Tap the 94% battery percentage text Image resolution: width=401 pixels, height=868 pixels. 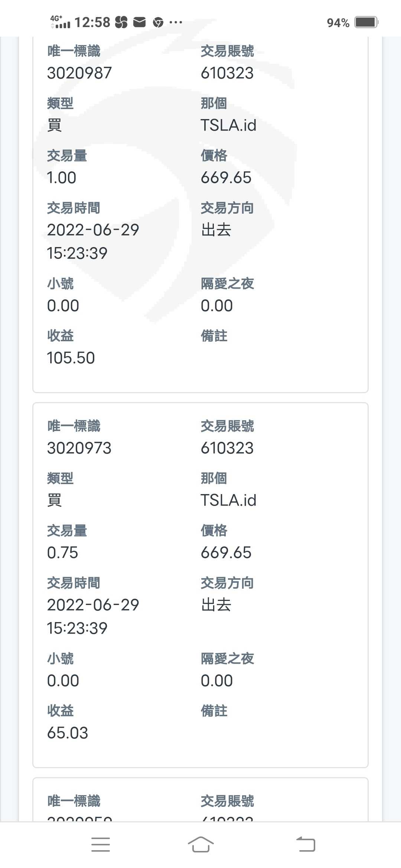coord(338,23)
